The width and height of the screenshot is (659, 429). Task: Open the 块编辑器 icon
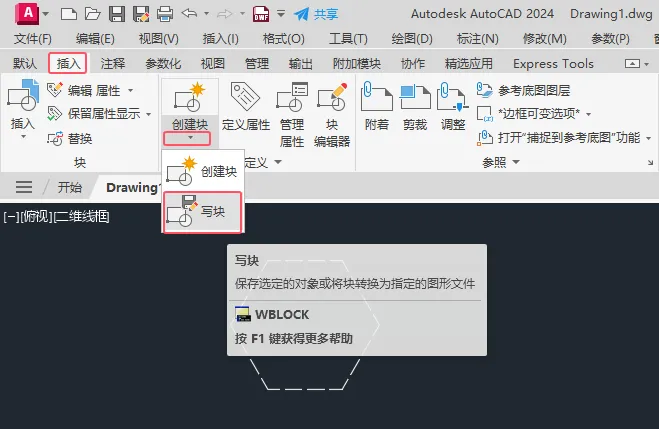[332, 97]
